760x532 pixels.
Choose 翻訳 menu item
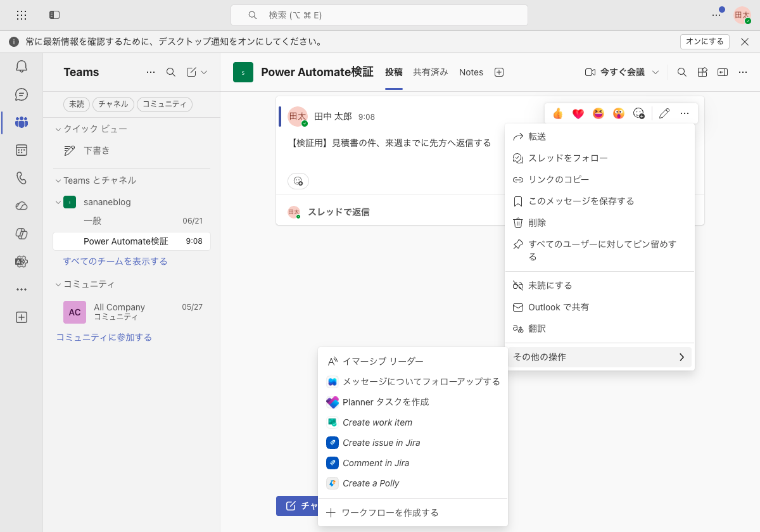(x=600, y=329)
